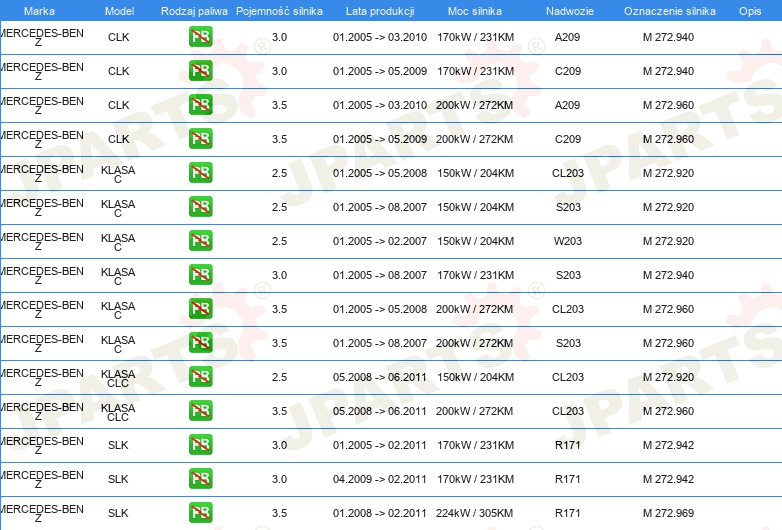Image resolution: width=782 pixels, height=530 pixels.
Task: Click the Opis column header
Action: [x=750, y=11]
